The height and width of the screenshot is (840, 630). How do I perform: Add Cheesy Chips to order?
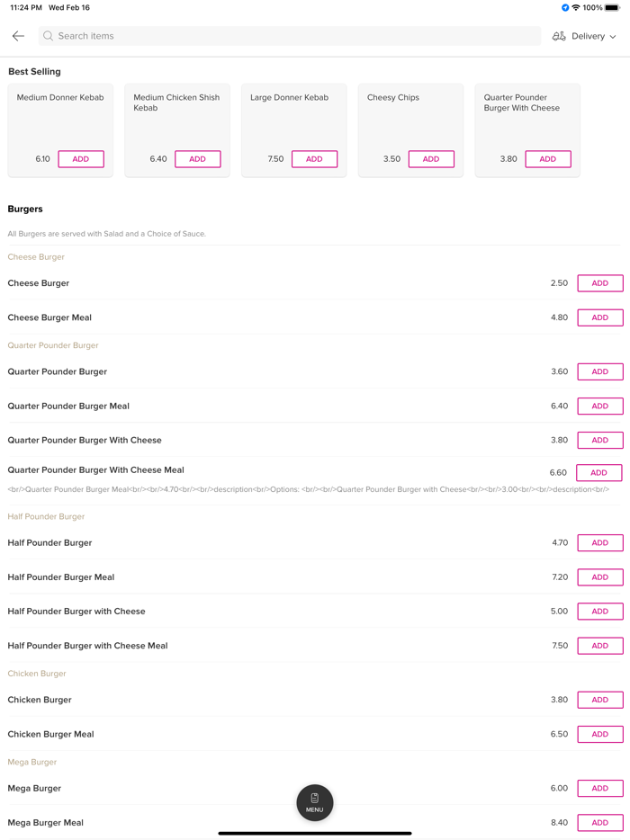pyautogui.click(x=431, y=159)
